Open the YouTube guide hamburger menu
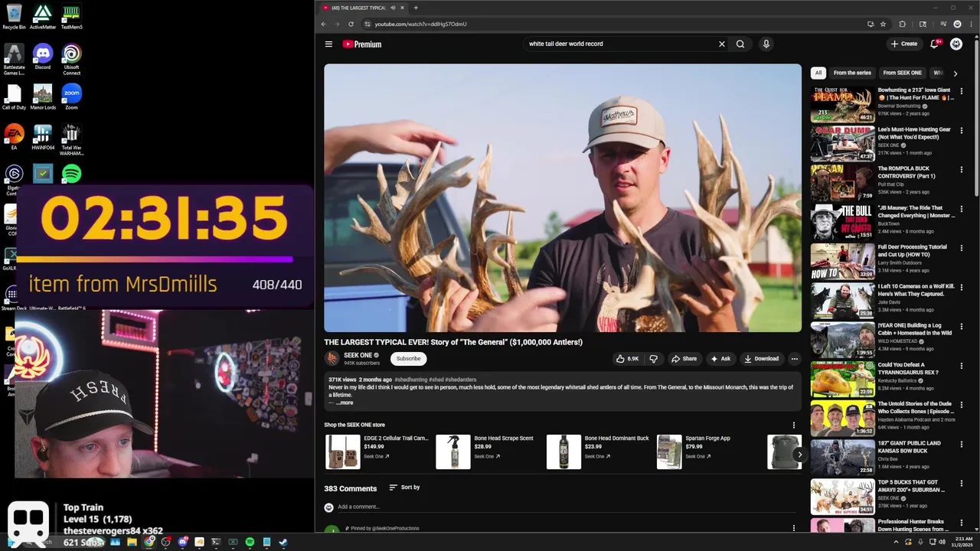This screenshot has height=551, width=980. click(x=328, y=44)
